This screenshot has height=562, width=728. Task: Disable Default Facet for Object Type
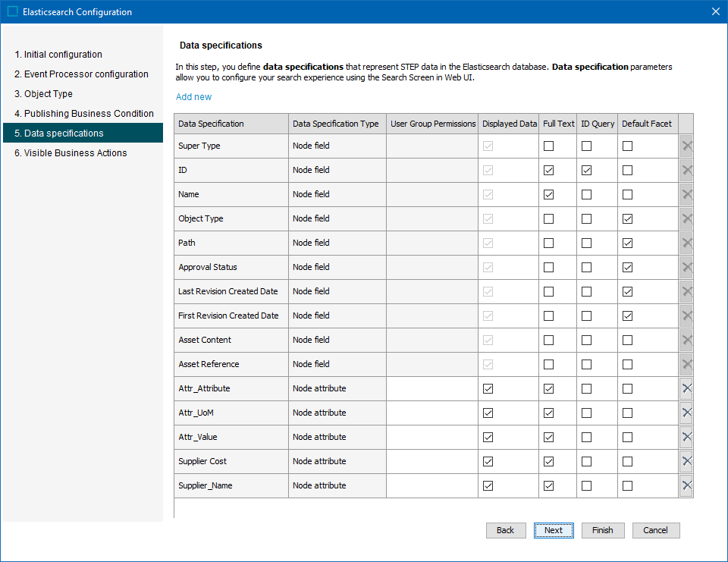click(627, 219)
